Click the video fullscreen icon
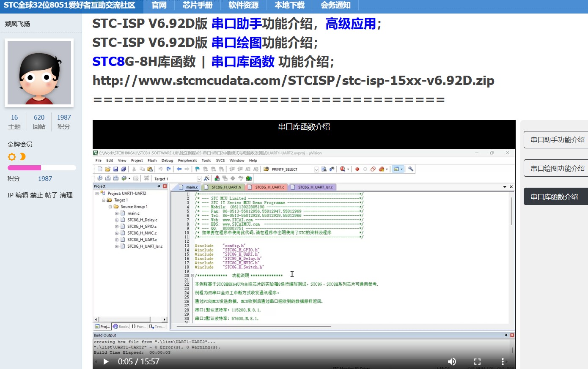 point(477,361)
